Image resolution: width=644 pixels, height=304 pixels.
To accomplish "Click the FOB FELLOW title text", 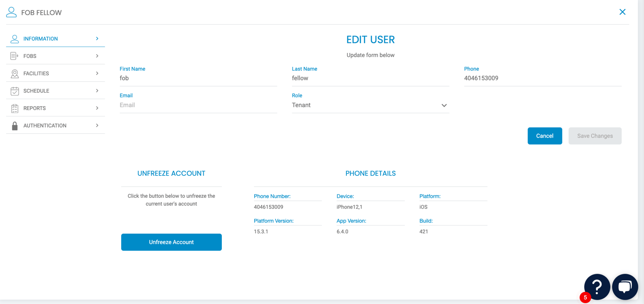I will (x=41, y=13).
